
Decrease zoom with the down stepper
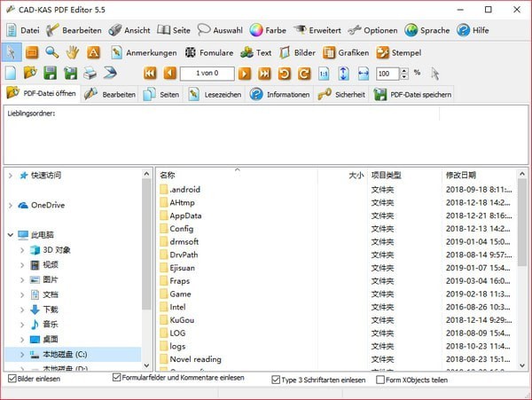pyautogui.click(x=404, y=76)
